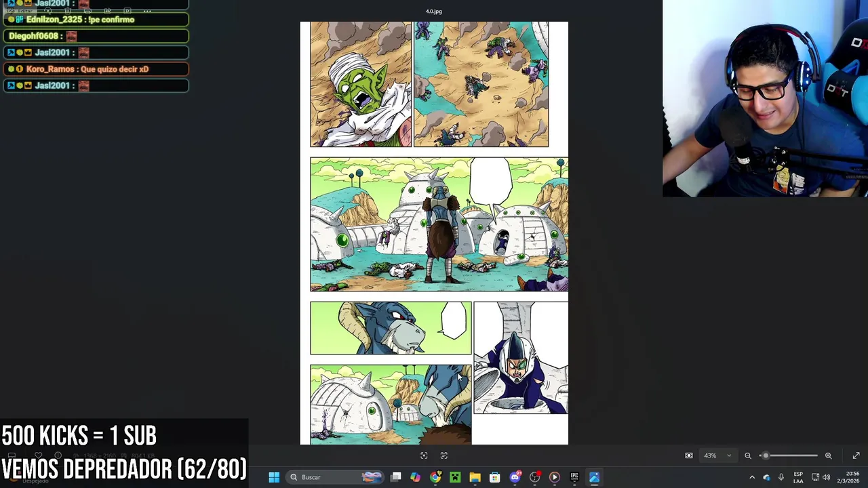Focus the Buscar taskbar search box

coord(334,477)
